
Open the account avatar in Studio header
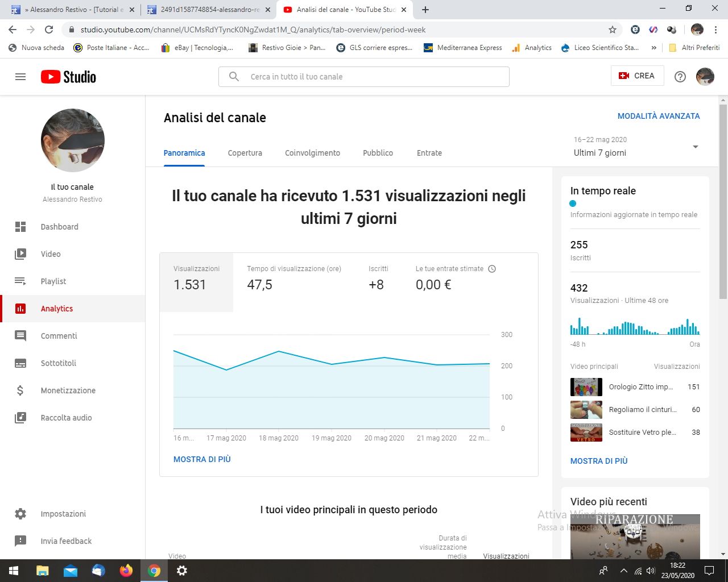tap(705, 77)
